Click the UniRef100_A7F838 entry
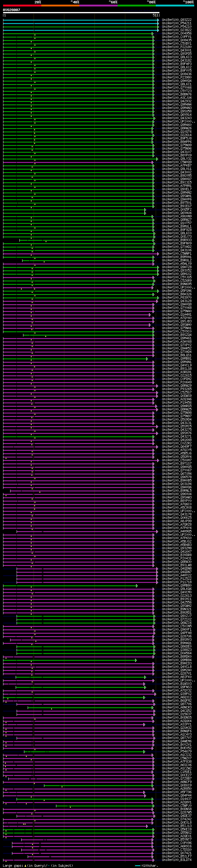 coord(177,761)
